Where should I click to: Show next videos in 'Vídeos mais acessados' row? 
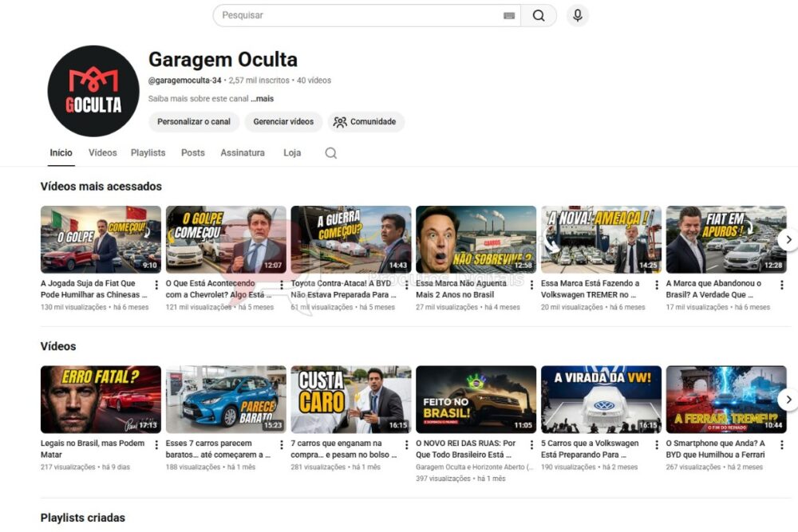(x=788, y=239)
